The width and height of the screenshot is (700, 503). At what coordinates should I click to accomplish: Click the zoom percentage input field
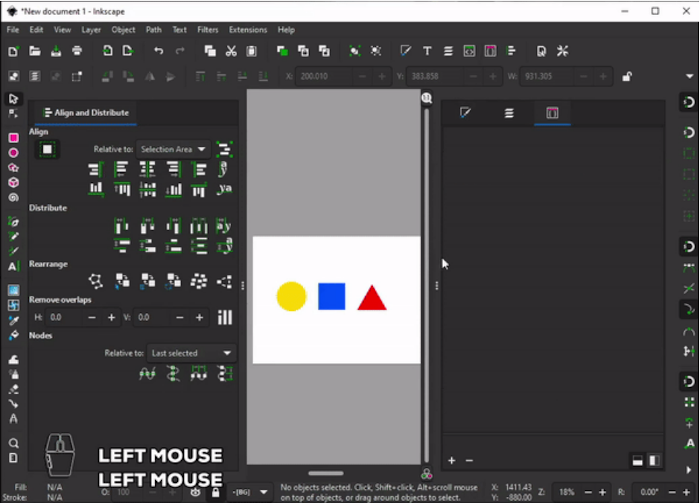point(568,492)
